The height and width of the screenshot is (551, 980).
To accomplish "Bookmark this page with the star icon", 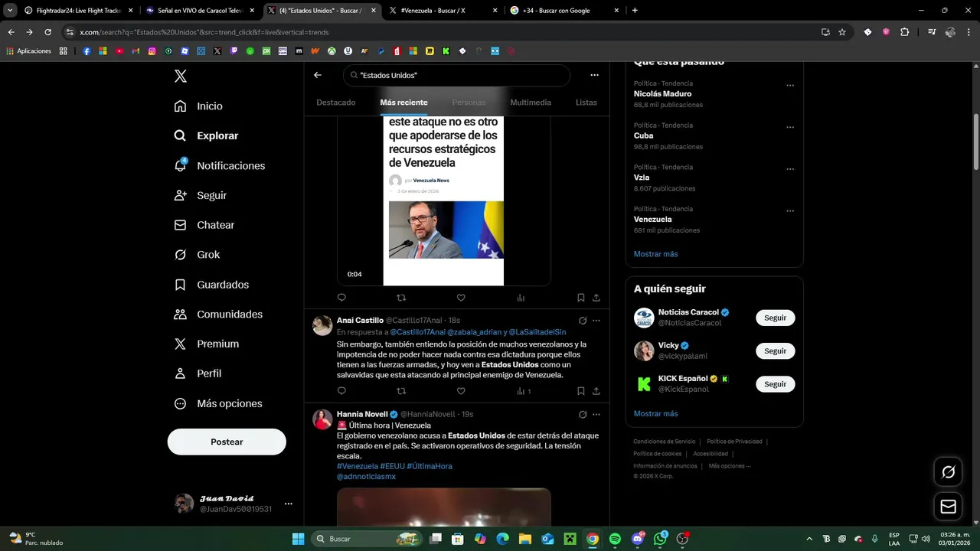I will pos(842,32).
